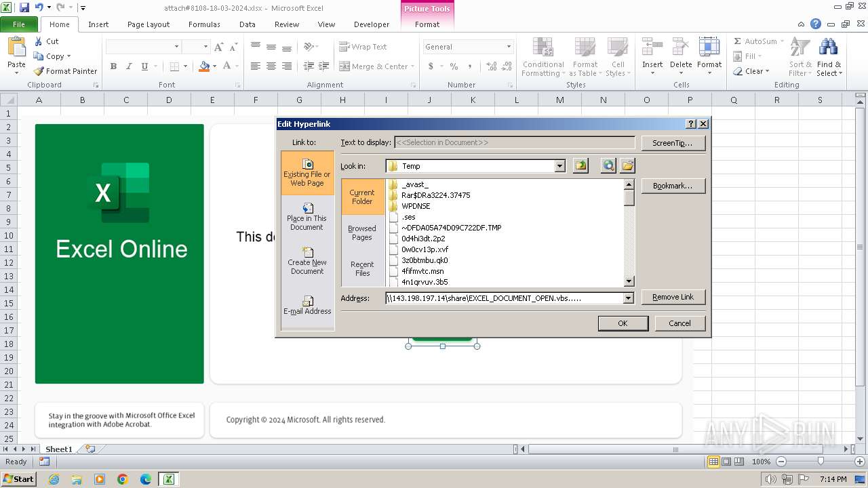
Task: Click the Fill Color bucket icon
Action: (x=204, y=66)
